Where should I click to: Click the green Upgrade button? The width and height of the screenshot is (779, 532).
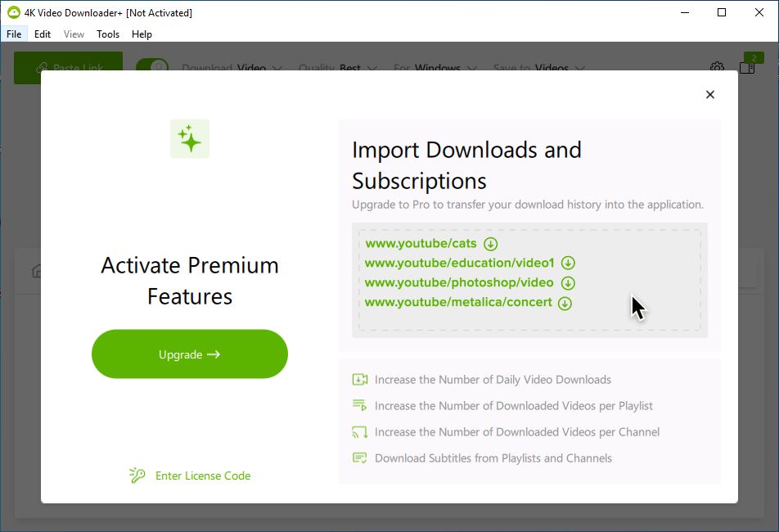coord(190,354)
